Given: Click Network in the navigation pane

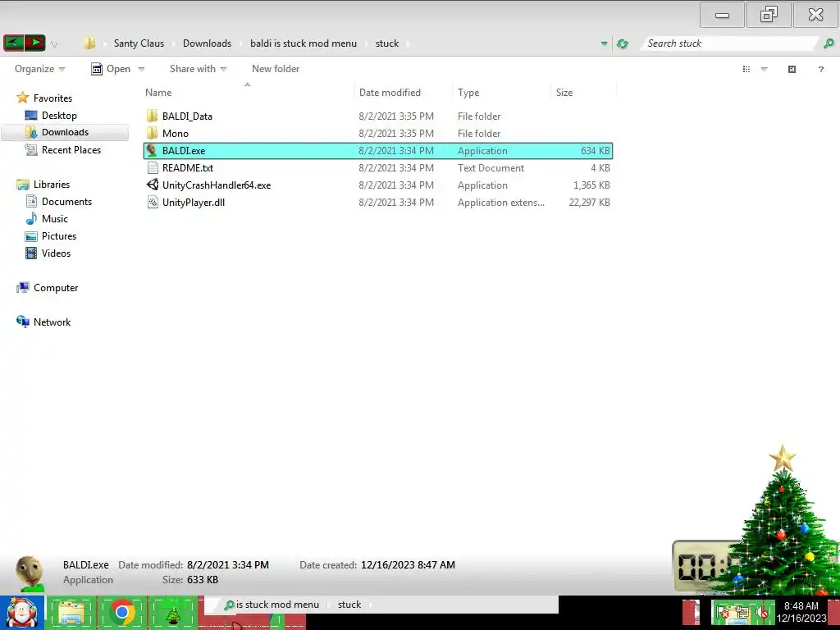Looking at the screenshot, I should click(x=52, y=322).
